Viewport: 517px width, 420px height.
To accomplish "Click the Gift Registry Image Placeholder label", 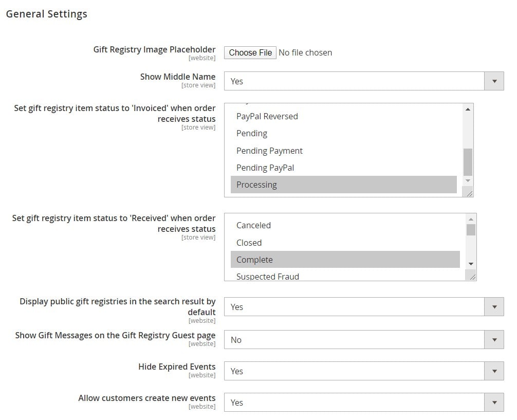I will coord(154,49).
